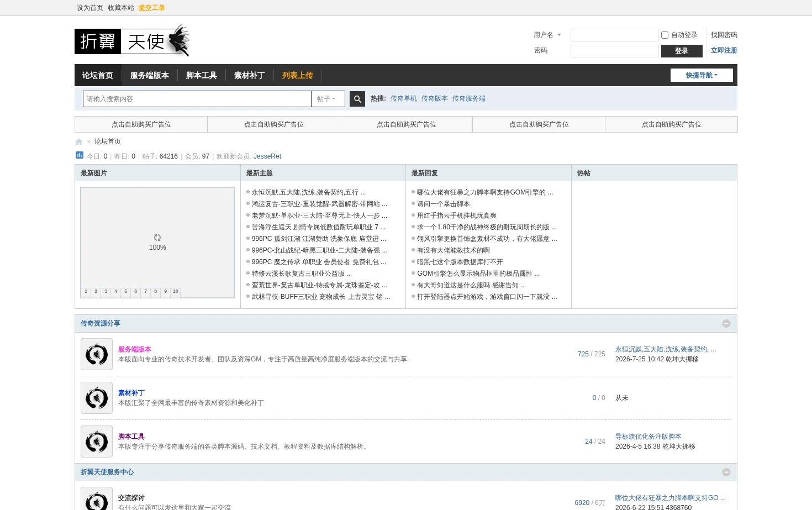Go to 论坛首页 nav tab
The width and height of the screenshot is (812, 510).
click(98, 75)
